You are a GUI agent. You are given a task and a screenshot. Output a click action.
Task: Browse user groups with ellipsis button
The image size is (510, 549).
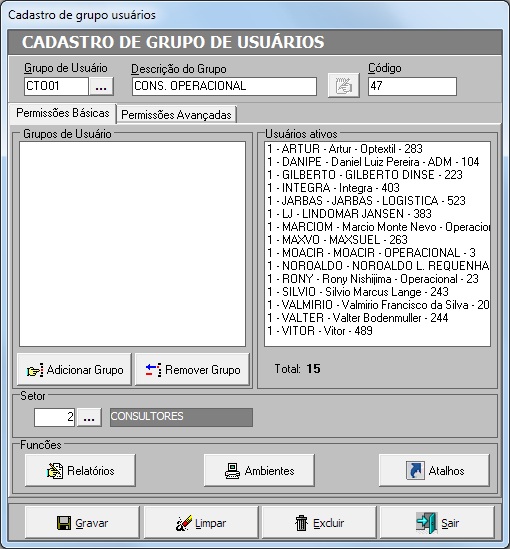point(101,86)
